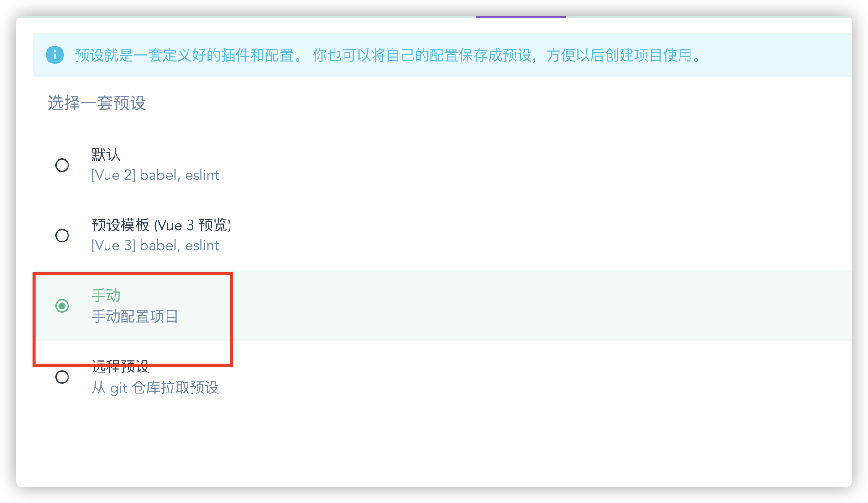The width and height of the screenshot is (868, 503).
Task: Click the 手动配置项目 description
Action: [135, 316]
